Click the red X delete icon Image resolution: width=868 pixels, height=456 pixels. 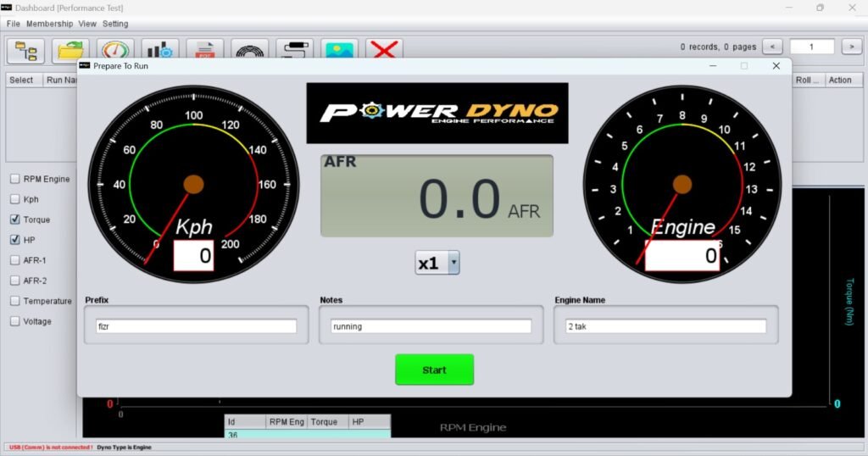click(x=384, y=50)
